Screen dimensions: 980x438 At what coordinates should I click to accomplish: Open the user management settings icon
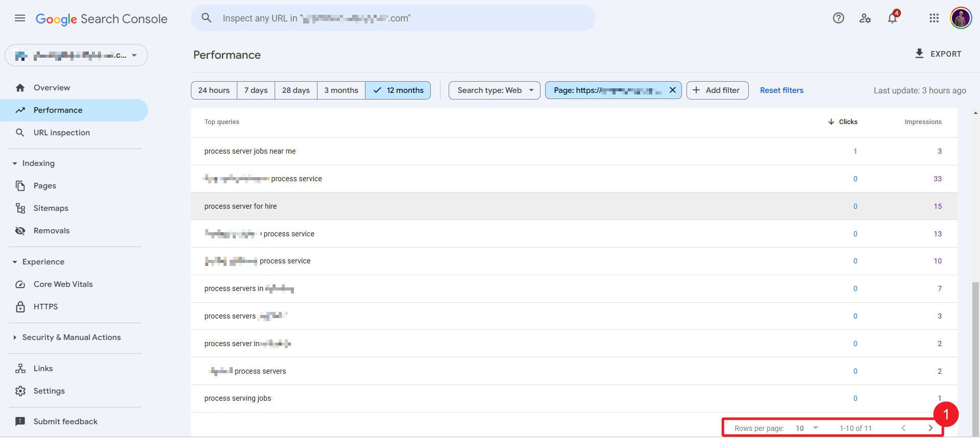point(865,18)
